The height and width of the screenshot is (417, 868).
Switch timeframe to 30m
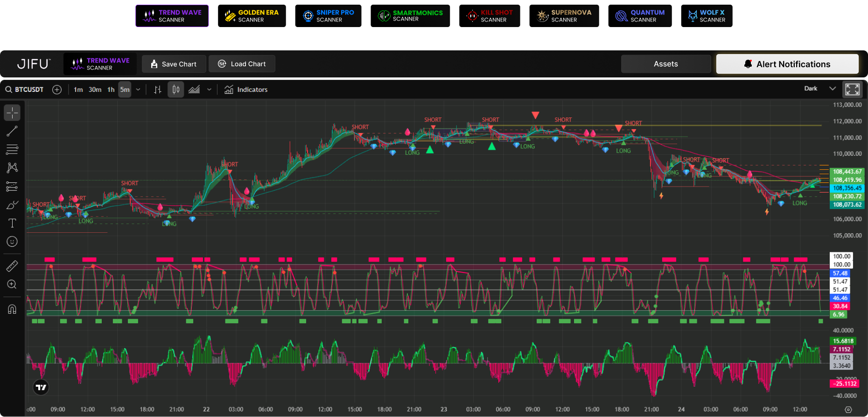point(95,90)
